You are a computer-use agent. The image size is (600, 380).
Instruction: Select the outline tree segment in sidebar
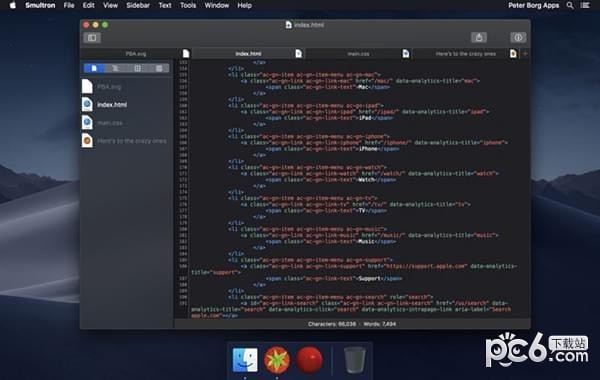116,68
